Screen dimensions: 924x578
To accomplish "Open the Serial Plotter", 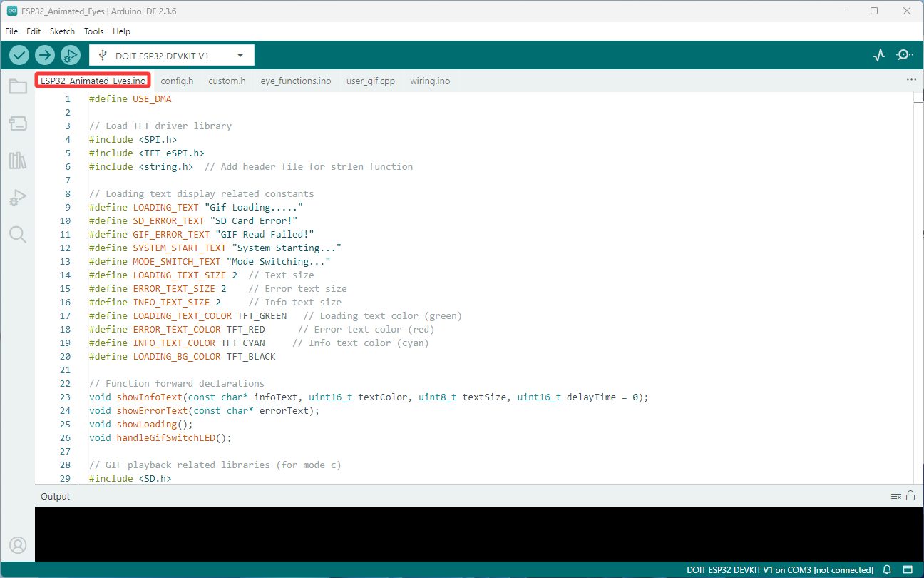I will pyautogui.click(x=880, y=55).
